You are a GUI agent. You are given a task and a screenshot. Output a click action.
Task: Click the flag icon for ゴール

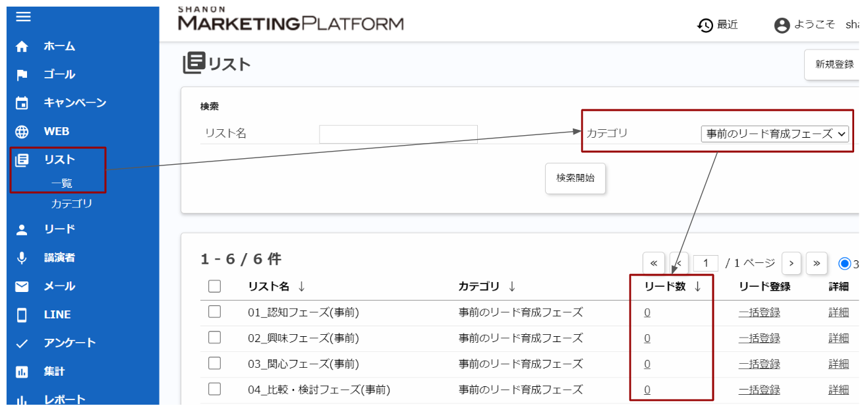click(x=22, y=75)
